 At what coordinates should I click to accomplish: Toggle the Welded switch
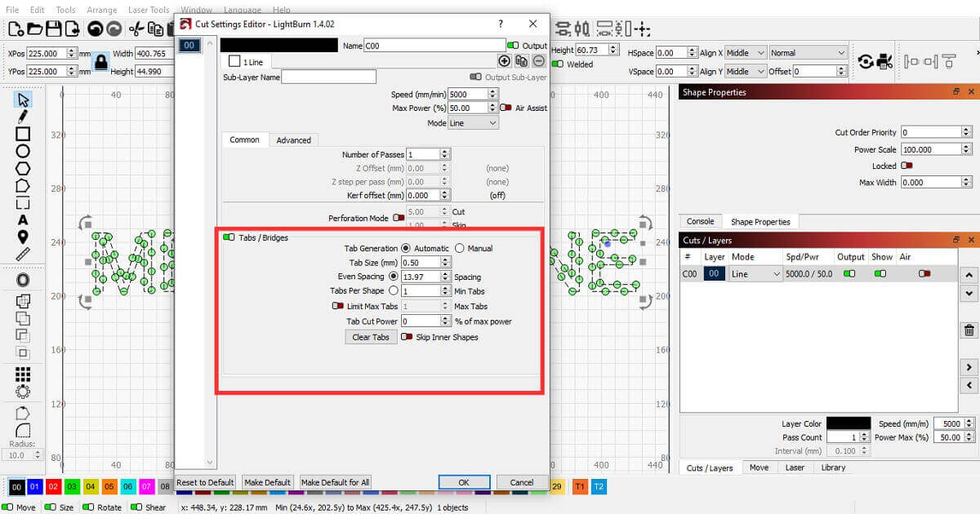coord(559,64)
